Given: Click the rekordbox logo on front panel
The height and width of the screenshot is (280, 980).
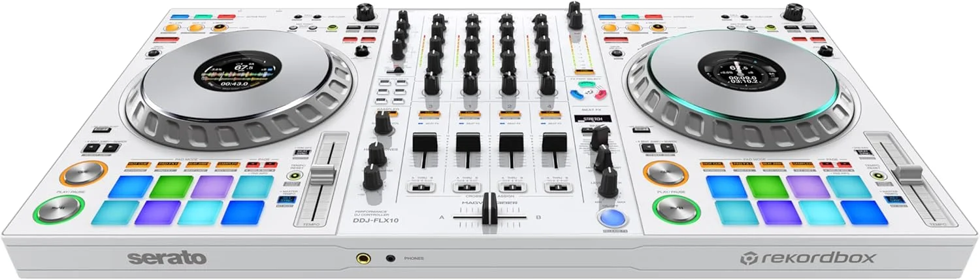Looking at the screenshot, I should pyautogui.click(x=807, y=258).
